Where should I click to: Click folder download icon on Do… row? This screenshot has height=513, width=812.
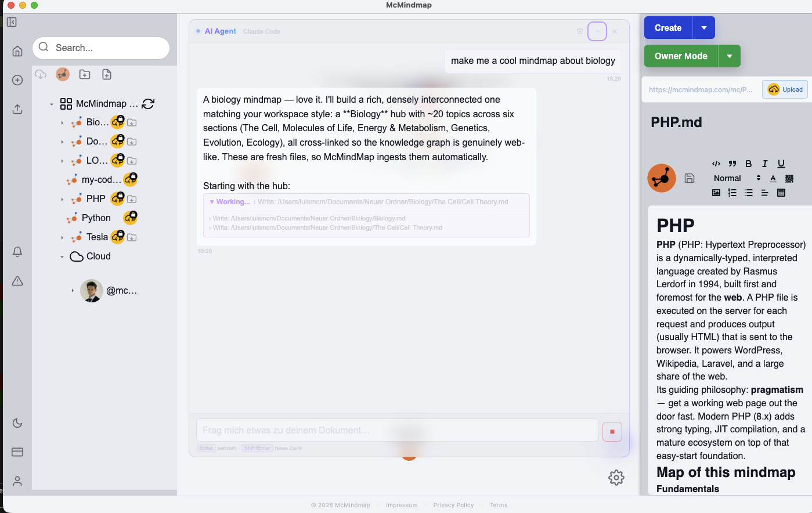132,142
